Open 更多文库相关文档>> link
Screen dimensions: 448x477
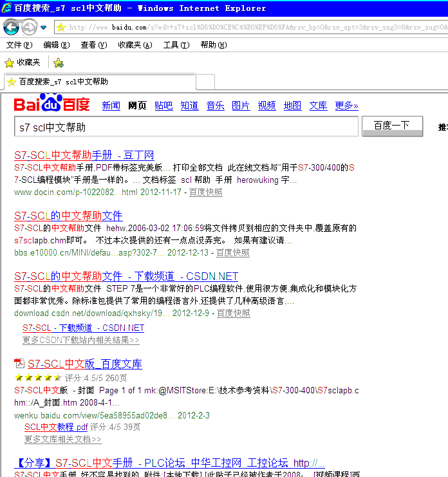[62, 439]
